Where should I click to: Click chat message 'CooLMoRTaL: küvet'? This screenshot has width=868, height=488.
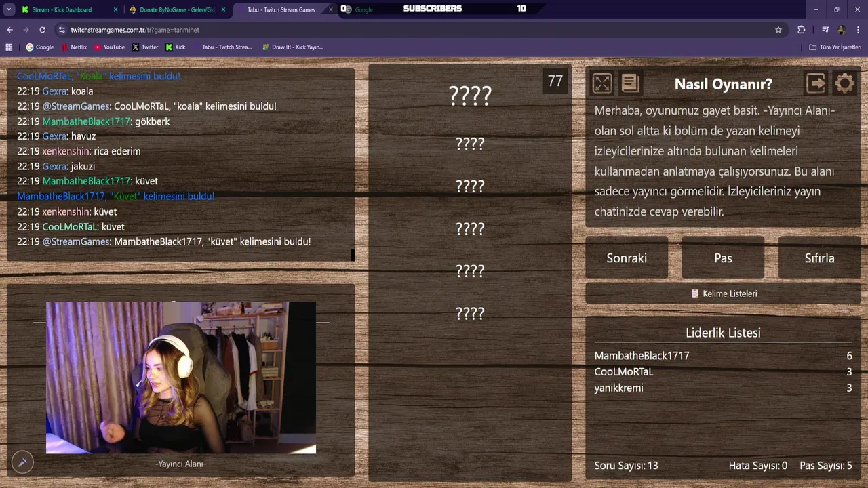71,227
